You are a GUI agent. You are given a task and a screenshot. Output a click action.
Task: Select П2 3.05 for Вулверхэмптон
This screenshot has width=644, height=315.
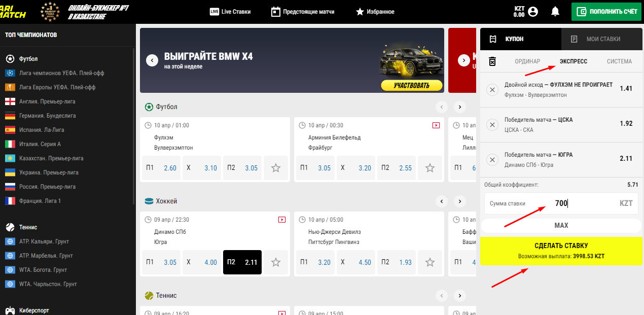[242, 168]
